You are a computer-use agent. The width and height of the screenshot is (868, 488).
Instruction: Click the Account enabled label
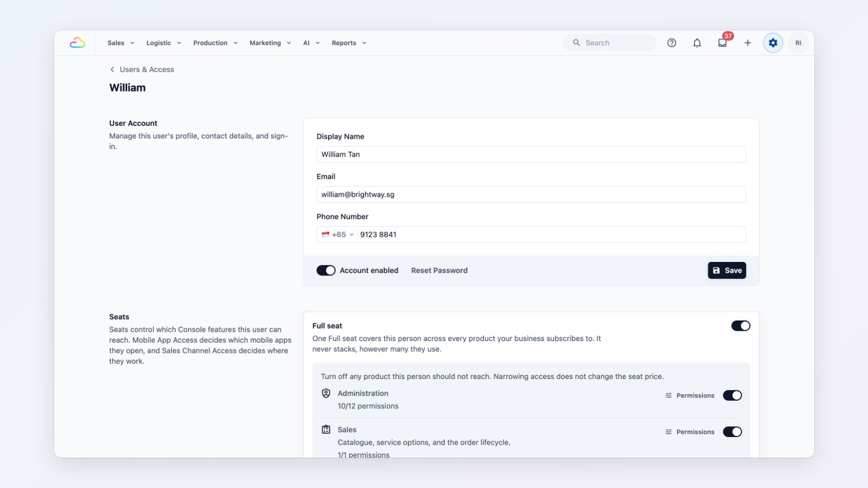click(369, 271)
